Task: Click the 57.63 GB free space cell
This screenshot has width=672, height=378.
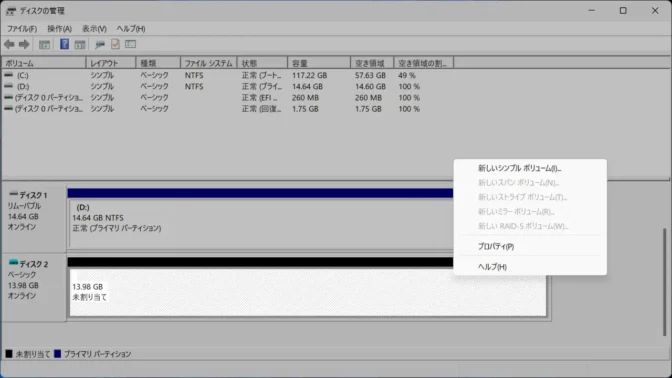Action: (x=370, y=75)
